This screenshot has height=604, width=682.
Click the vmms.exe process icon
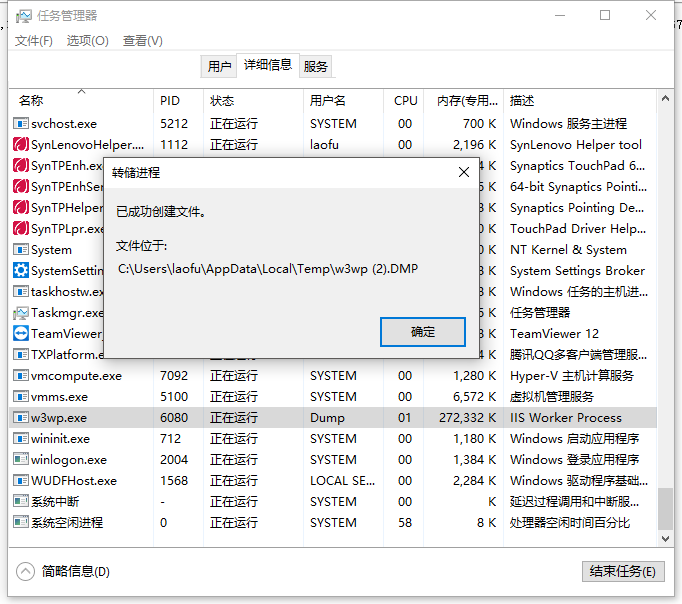click(20, 397)
